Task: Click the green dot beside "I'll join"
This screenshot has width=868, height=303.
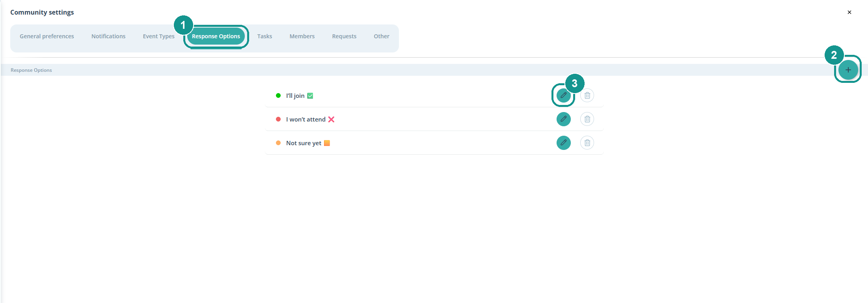Action: 278,95
